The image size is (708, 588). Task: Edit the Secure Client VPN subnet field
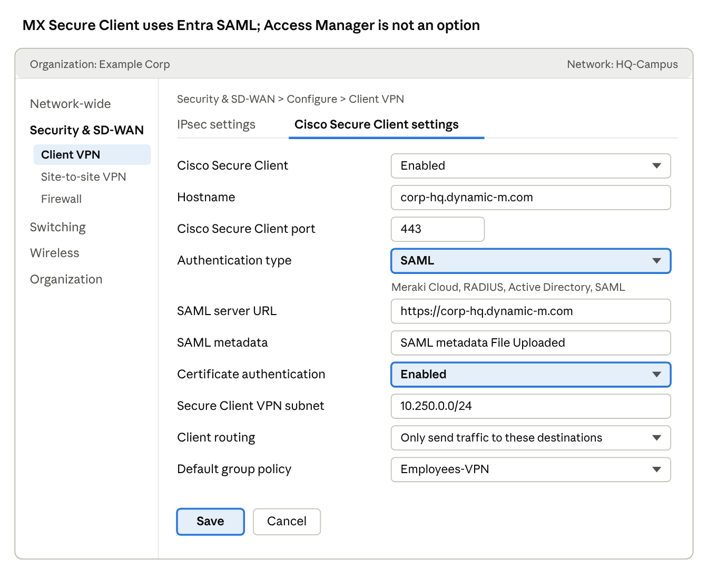[x=530, y=406]
